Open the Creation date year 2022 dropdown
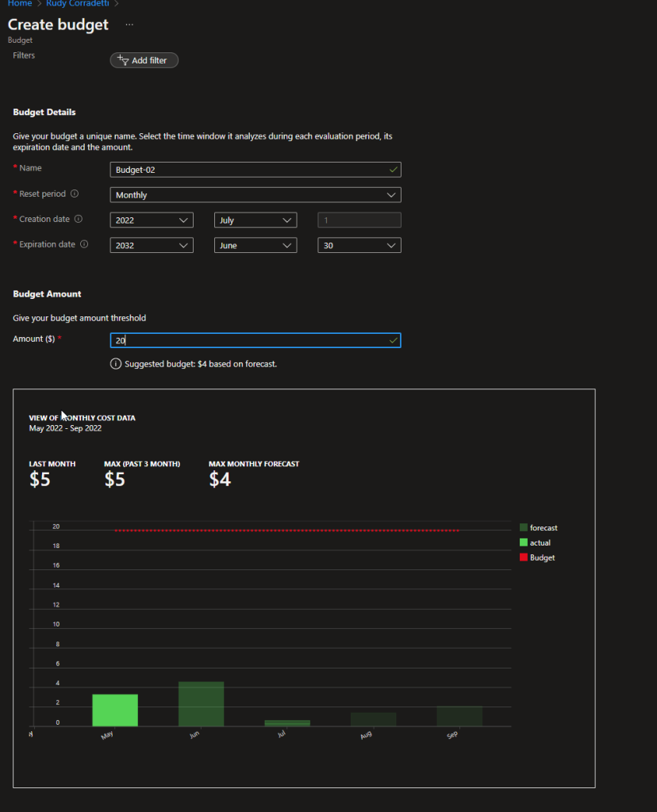The image size is (657, 812). click(152, 220)
